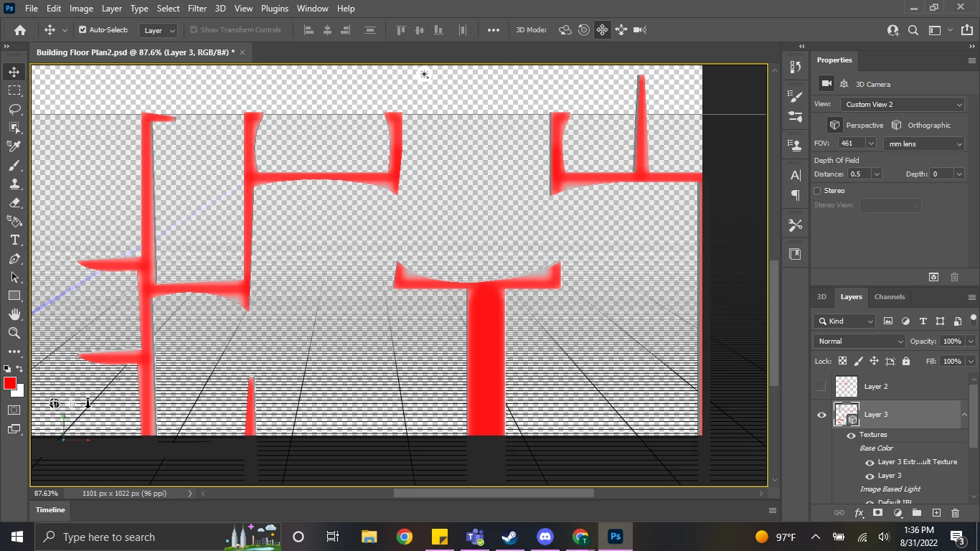The width and height of the screenshot is (980, 551).
Task: Hide the Textures visibility eye
Action: tap(851, 435)
